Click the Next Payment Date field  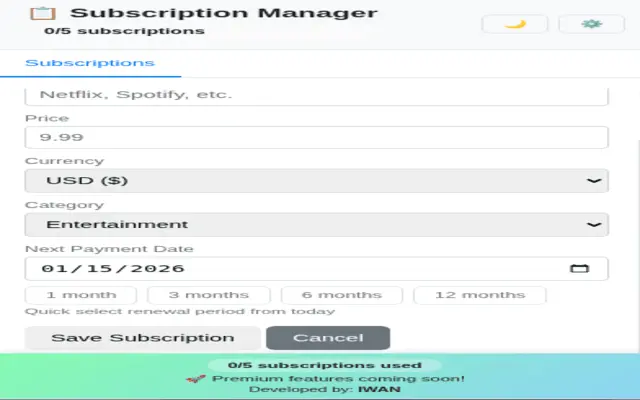tap(317, 269)
